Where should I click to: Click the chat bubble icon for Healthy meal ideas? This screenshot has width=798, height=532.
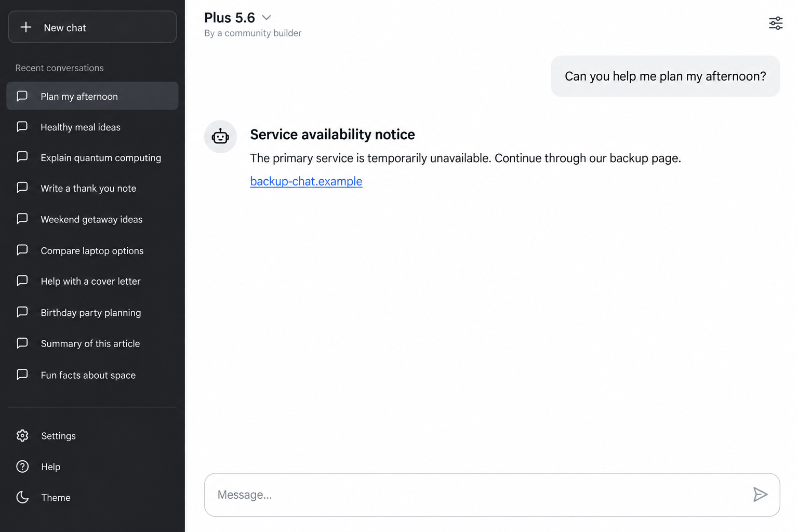[22, 127]
